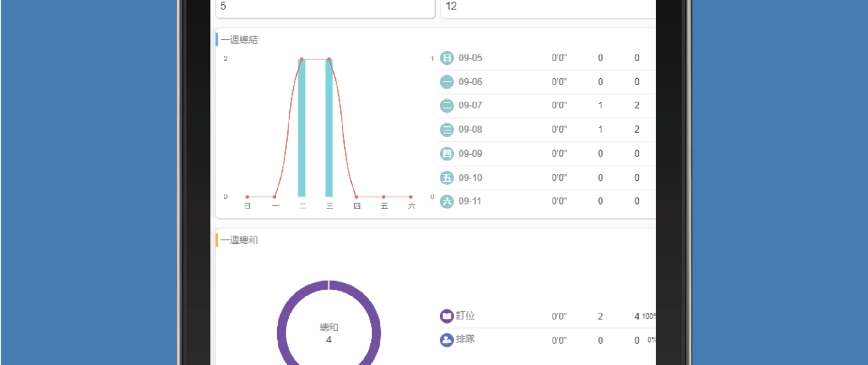Image resolution: width=868 pixels, height=365 pixels.
Task: Click the Wednesday icon for 09-08
Action: coord(446,130)
